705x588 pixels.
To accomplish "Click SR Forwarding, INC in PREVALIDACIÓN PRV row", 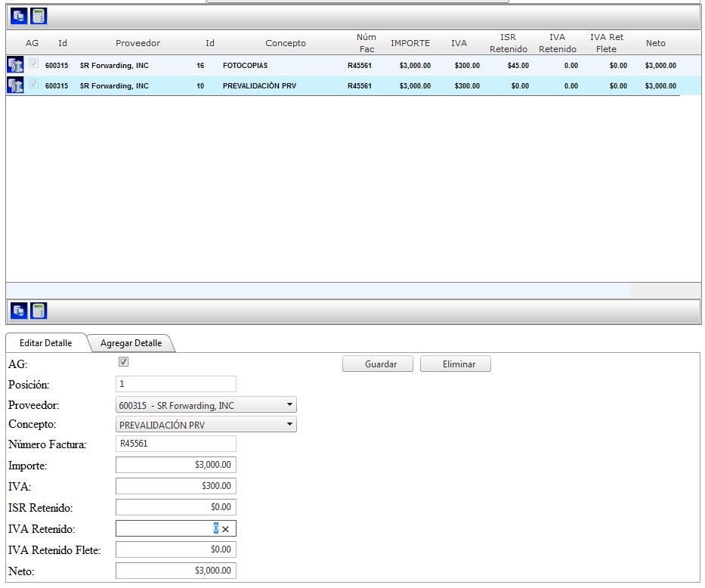I will [x=114, y=86].
